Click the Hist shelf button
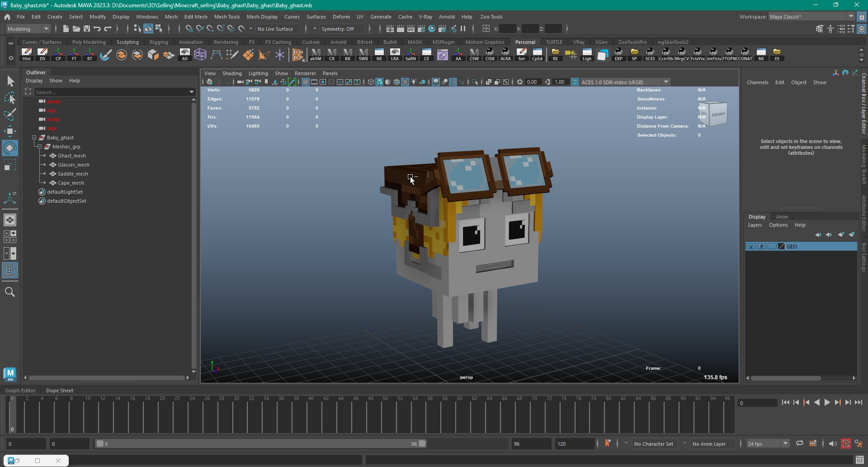This screenshot has height=467, width=868. point(27,54)
